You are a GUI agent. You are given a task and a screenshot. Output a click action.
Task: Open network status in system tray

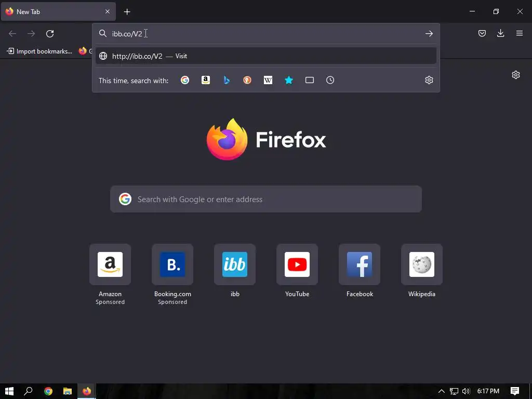[x=454, y=391]
